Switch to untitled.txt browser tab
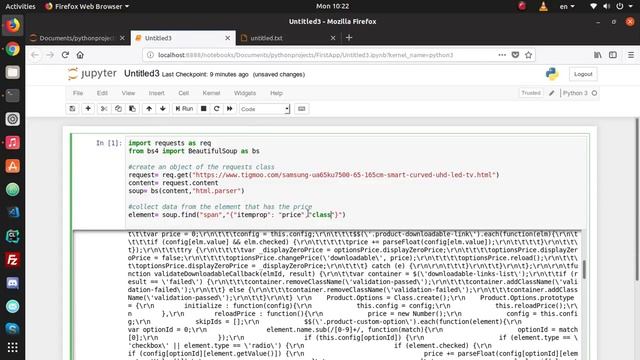640x360 pixels. pos(287,38)
